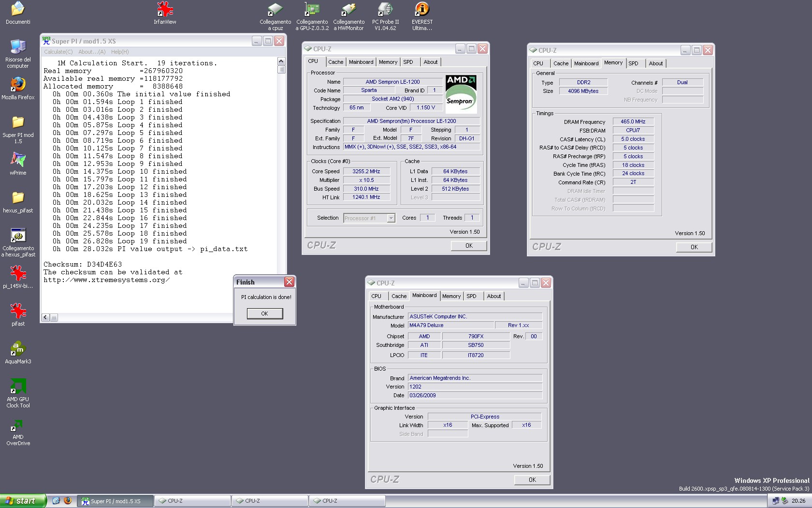Click Super PI horizontal scrollbar left arrow
812x508 pixels.
point(46,317)
